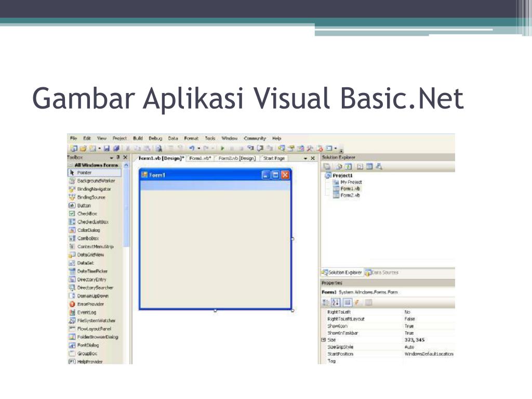Click the ShowIcon property row
Image resolution: width=532 pixels, height=399 pixels.
point(388,326)
